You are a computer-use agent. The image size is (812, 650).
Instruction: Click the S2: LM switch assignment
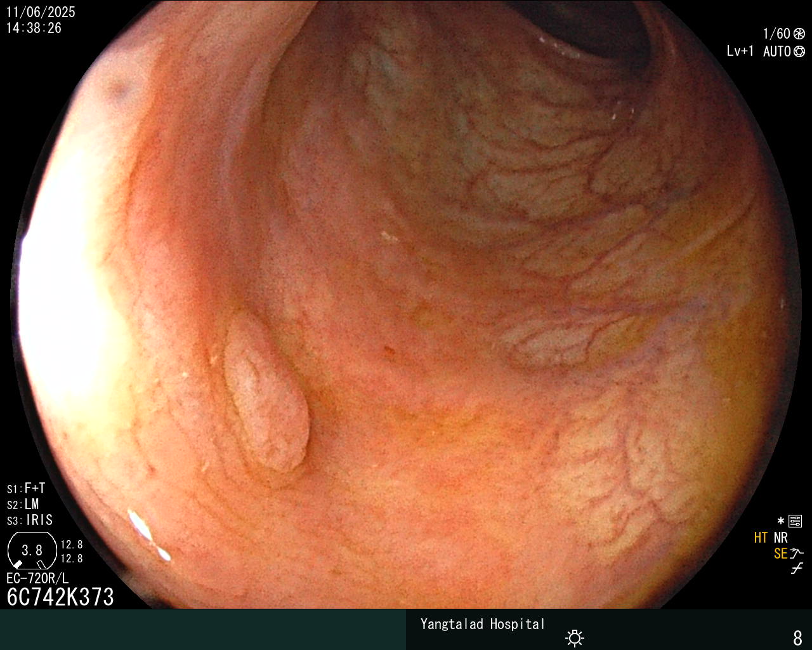tap(23, 504)
